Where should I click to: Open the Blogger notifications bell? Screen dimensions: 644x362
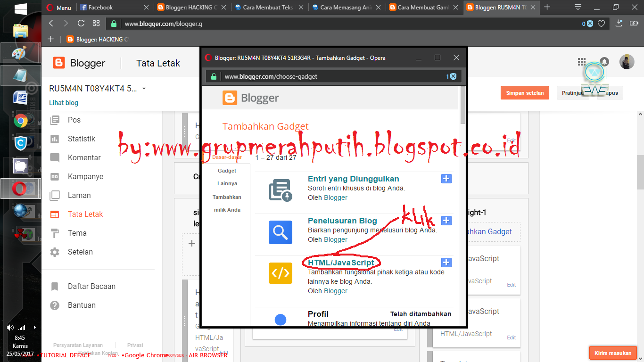pos(604,62)
